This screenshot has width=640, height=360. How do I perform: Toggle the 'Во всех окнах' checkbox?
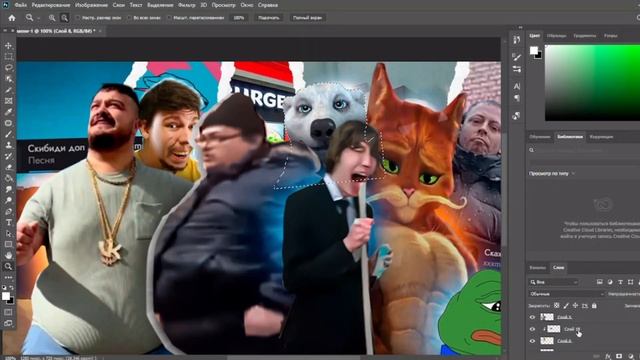129,18
